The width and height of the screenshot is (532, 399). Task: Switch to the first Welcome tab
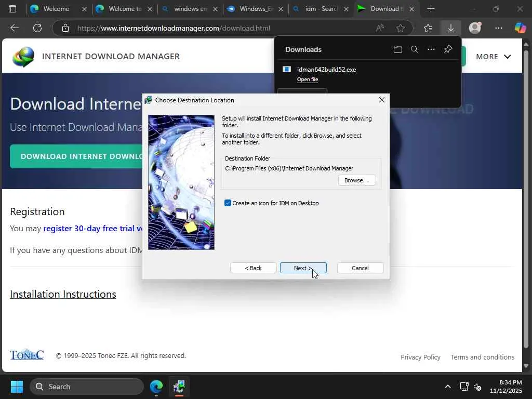[x=56, y=9]
